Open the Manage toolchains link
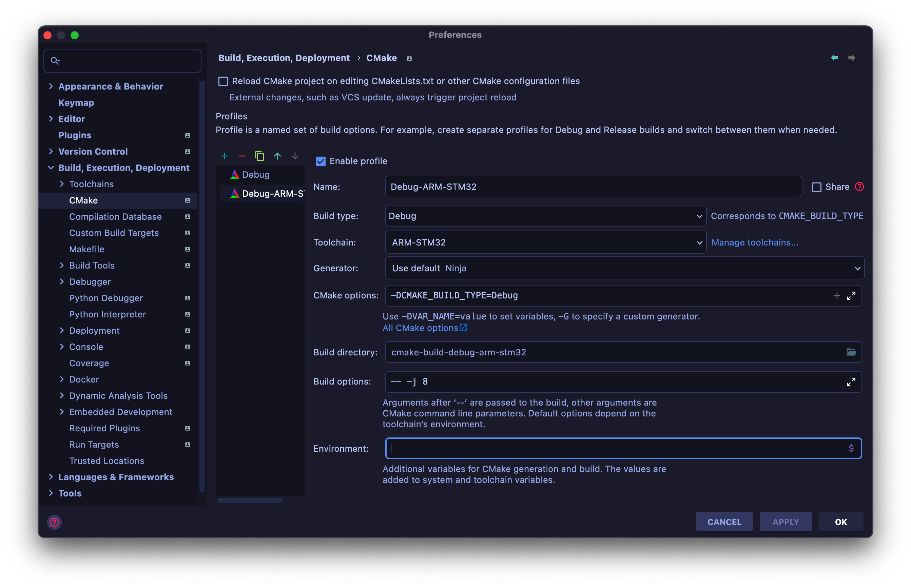Screen dimensions: 911x588 pyautogui.click(x=755, y=242)
